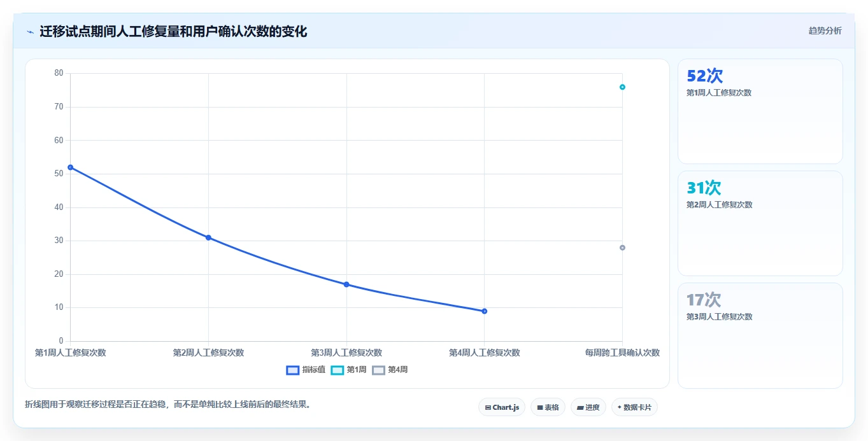Click x-axis label 第1周人工修复次数
This screenshot has height=441, width=868.
tap(70, 353)
